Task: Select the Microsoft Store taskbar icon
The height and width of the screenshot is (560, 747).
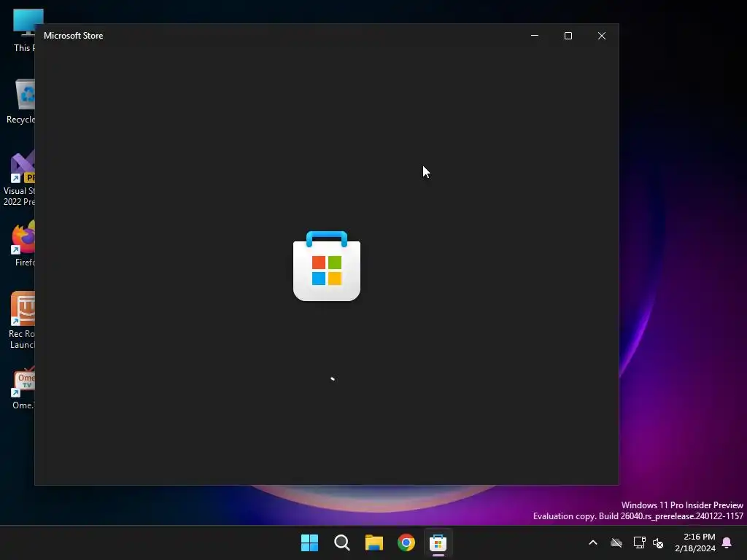Action: pyautogui.click(x=438, y=542)
